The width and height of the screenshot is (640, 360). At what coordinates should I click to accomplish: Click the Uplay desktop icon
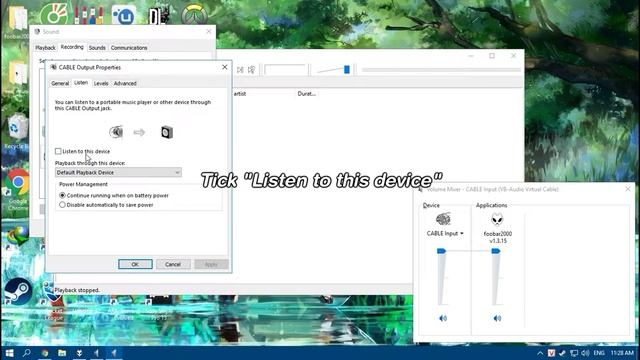coord(123,15)
